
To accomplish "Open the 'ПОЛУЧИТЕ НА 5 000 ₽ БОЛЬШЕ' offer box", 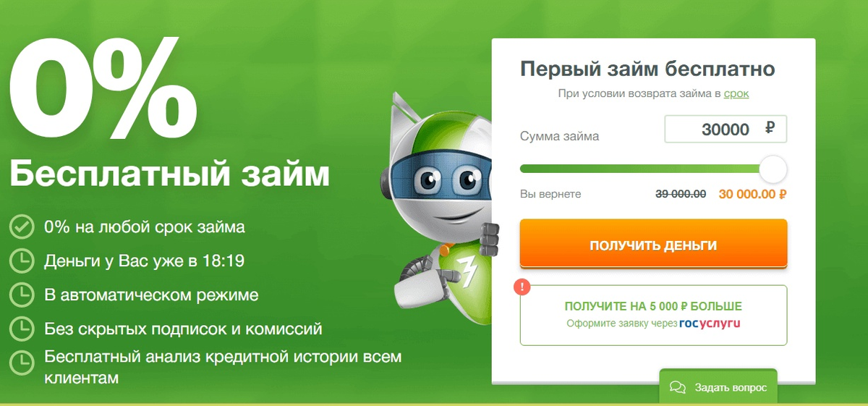I will [x=653, y=315].
